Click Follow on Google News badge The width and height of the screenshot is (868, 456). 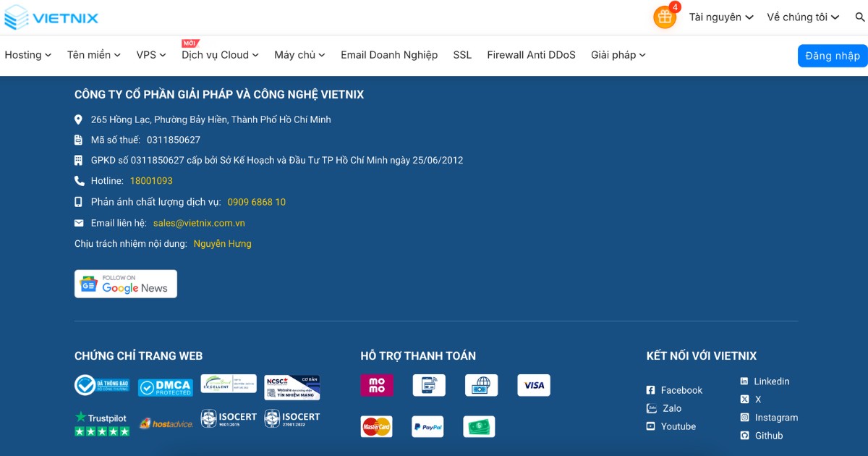coord(126,284)
